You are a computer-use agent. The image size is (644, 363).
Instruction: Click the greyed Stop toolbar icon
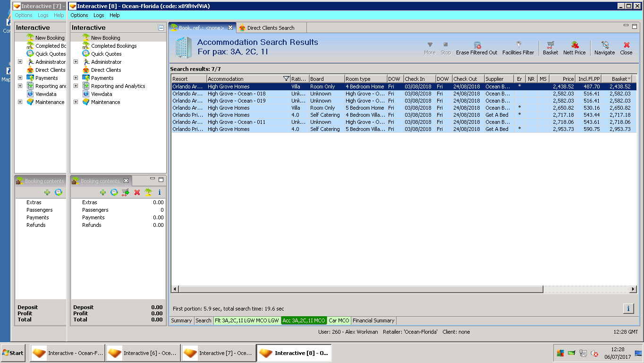(446, 45)
